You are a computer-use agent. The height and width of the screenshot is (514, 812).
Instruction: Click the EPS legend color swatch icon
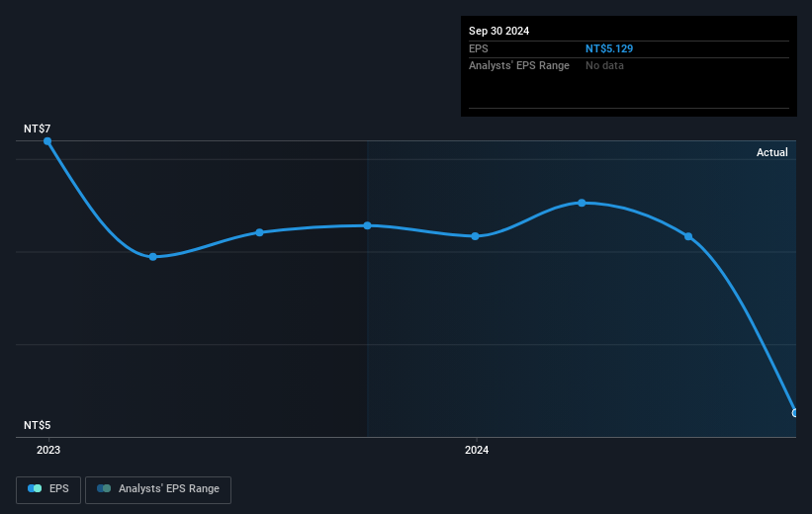point(35,488)
